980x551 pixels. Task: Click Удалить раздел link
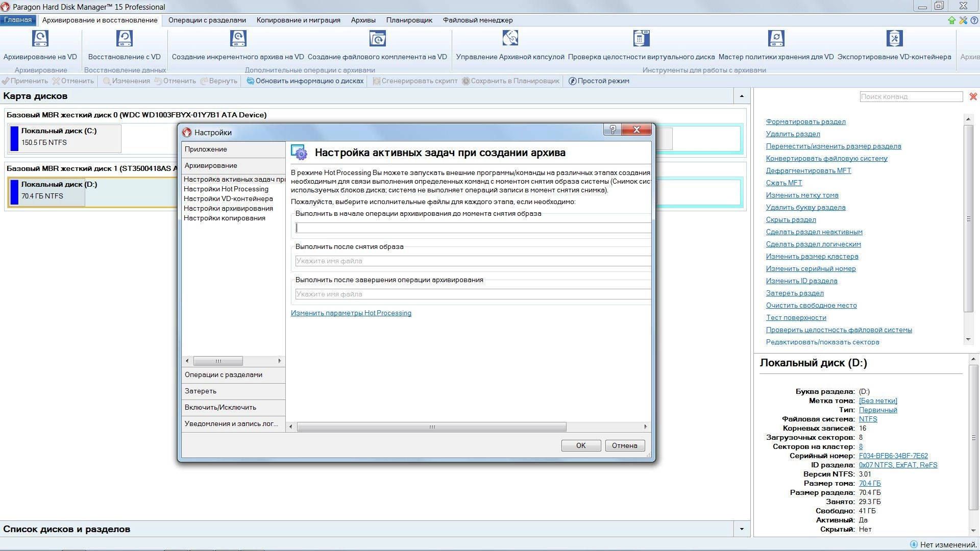coord(793,134)
